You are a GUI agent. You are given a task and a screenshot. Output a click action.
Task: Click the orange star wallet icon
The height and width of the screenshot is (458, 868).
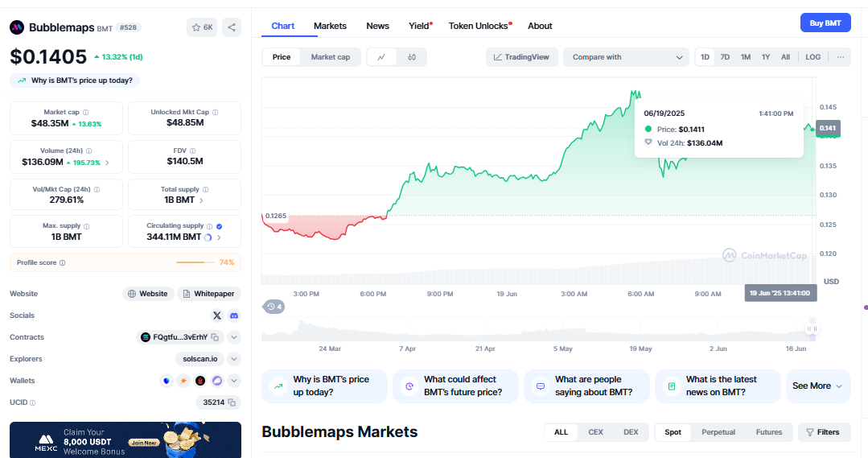click(183, 381)
